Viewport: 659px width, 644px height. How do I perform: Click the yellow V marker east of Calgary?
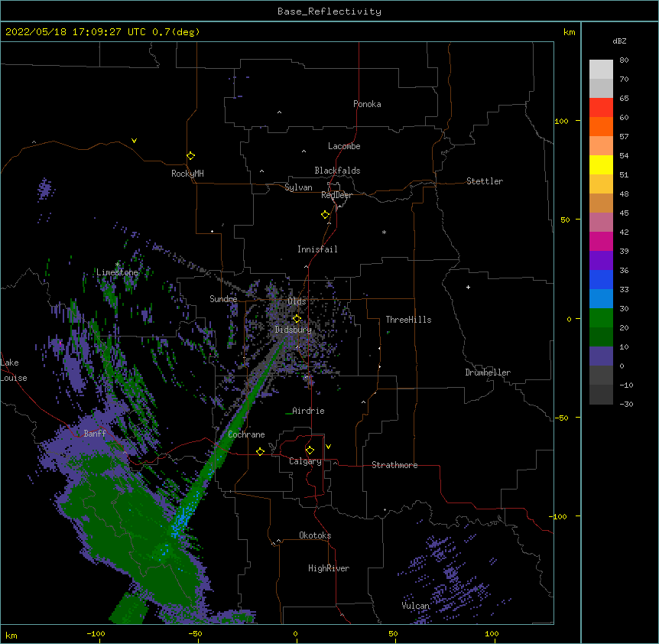coord(328,447)
